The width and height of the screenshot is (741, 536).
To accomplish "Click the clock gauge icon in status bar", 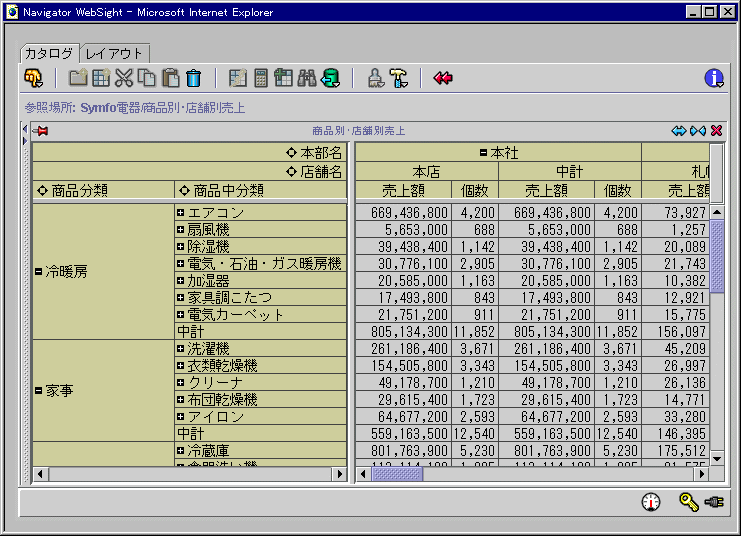I will (x=651, y=502).
